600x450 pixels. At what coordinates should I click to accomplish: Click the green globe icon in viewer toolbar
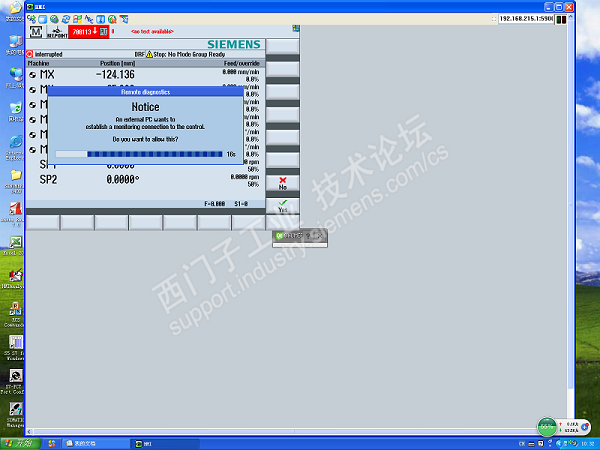coord(54,19)
